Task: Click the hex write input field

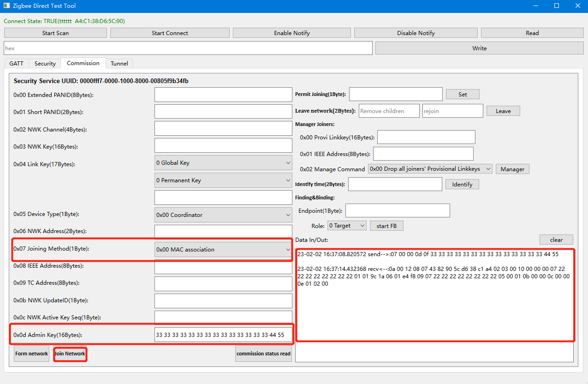Action: click(188, 48)
